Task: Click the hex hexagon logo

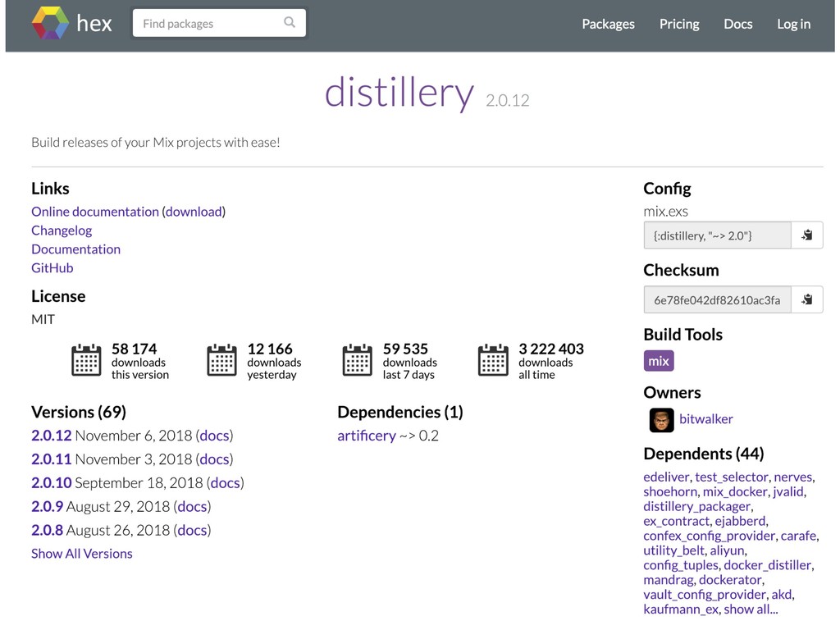Action: [50, 23]
